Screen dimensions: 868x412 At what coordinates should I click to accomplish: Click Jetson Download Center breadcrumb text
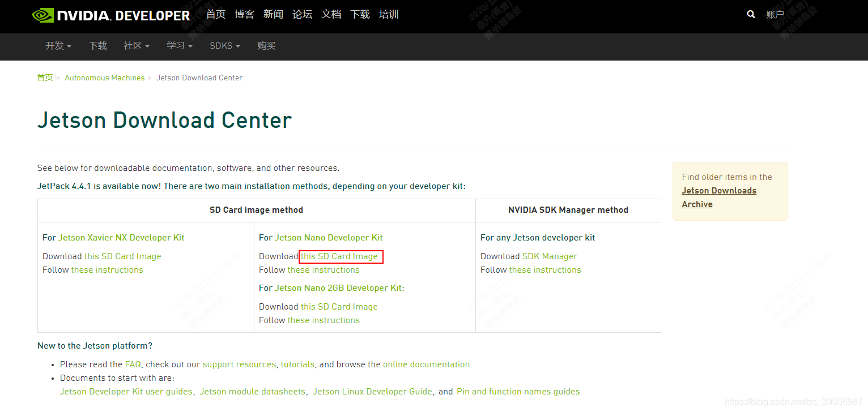pyautogui.click(x=199, y=78)
